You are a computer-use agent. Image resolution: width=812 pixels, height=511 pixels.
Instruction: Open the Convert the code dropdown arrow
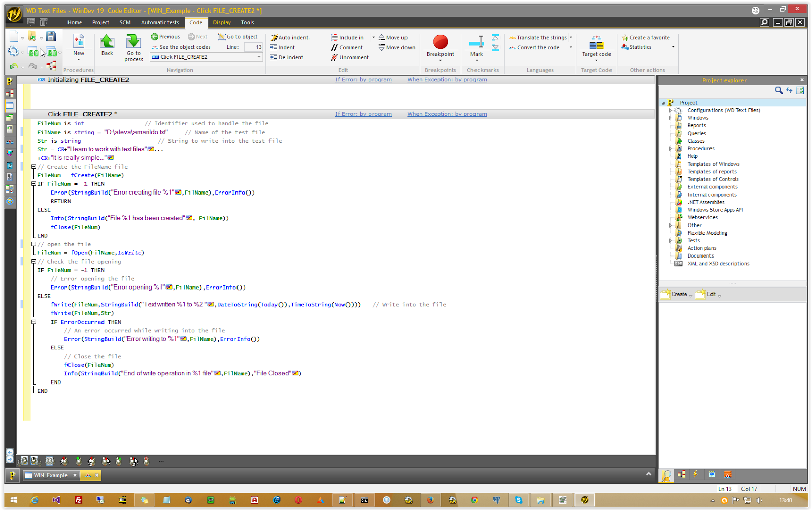[571, 47]
